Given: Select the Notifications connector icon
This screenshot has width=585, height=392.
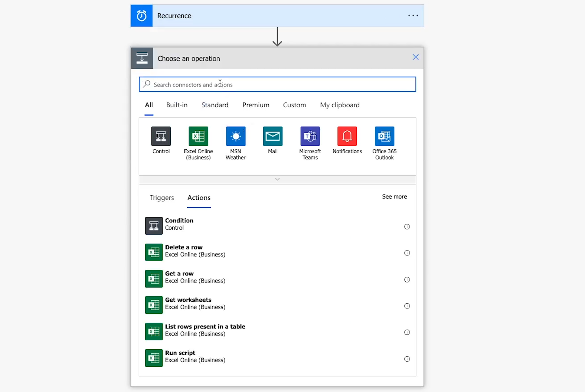Looking at the screenshot, I should (x=347, y=136).
